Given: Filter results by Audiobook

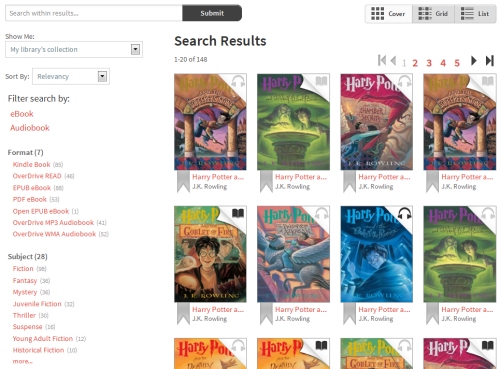Looking at the screenshot, I should coord(30,128).
